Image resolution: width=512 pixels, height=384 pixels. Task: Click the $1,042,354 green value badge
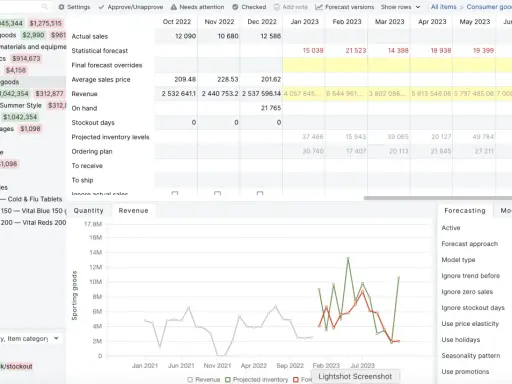(x=20, y=117)
